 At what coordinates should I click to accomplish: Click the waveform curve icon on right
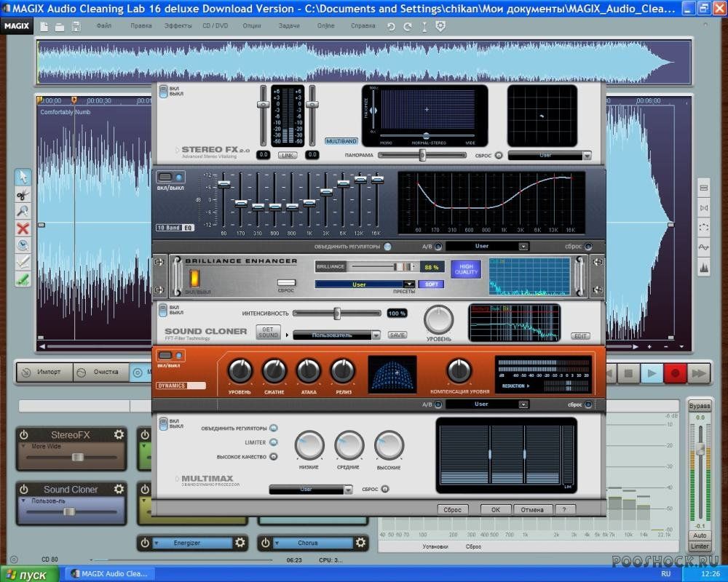pyautogui.click(x=704, y=247)
